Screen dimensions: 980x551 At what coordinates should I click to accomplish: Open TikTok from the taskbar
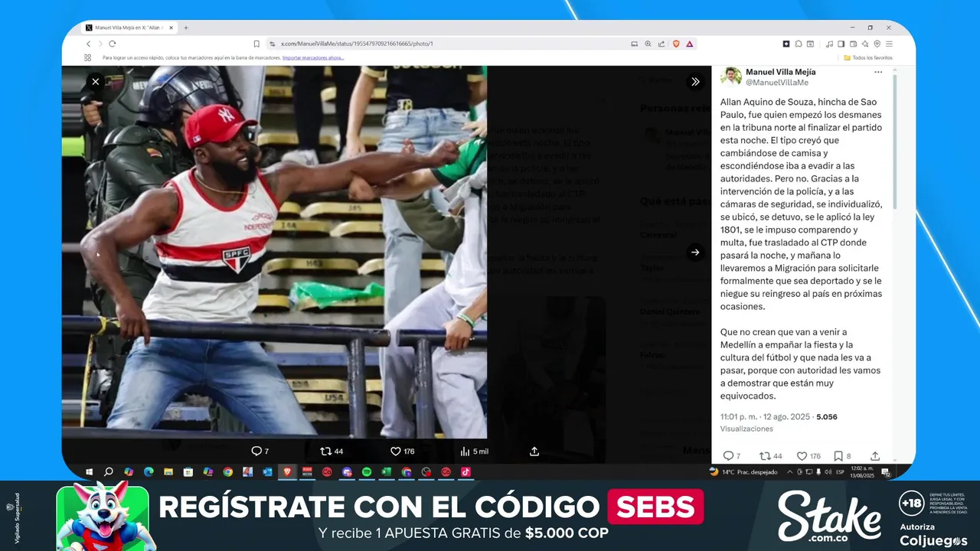(465, 472)
